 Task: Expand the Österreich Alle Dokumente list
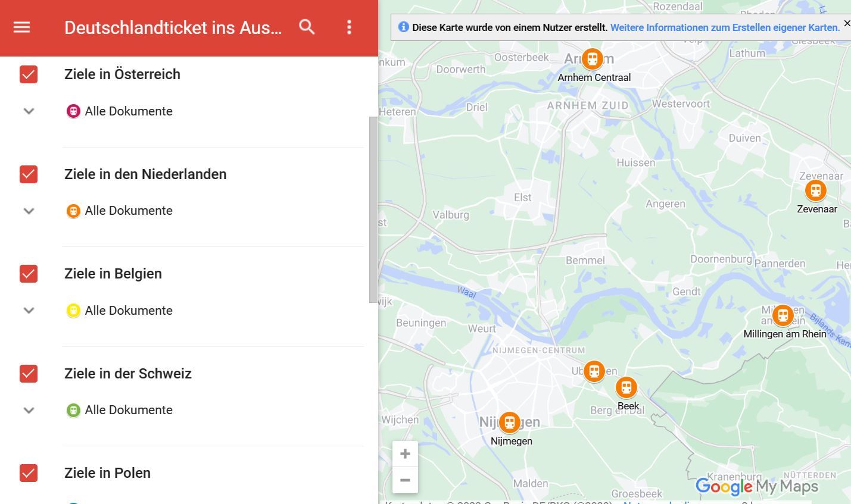[29, 111]
